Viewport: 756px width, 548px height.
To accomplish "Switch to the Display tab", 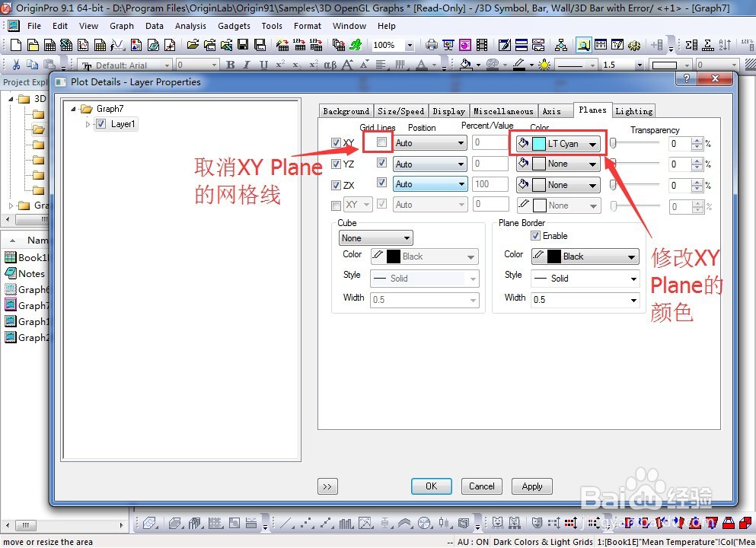I will point(448,111).
